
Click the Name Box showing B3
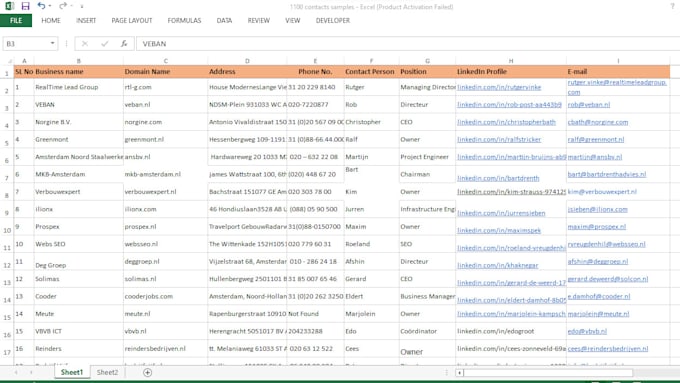pos(26,43)
